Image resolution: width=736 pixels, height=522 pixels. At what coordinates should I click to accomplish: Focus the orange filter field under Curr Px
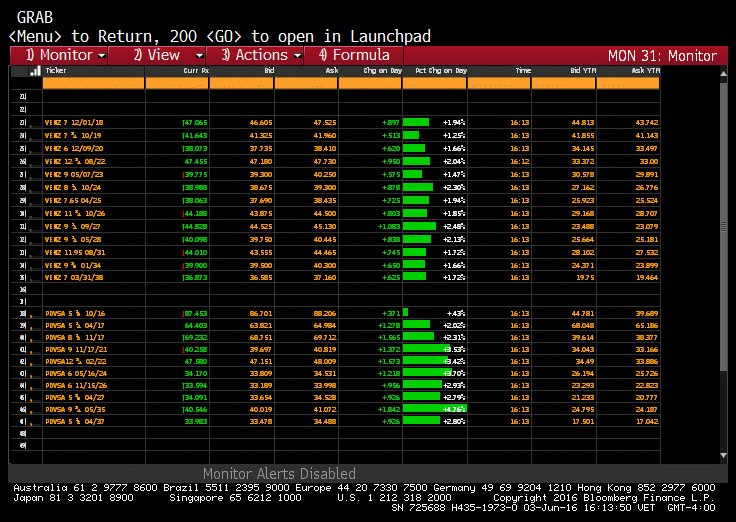(x=177, y=84)
